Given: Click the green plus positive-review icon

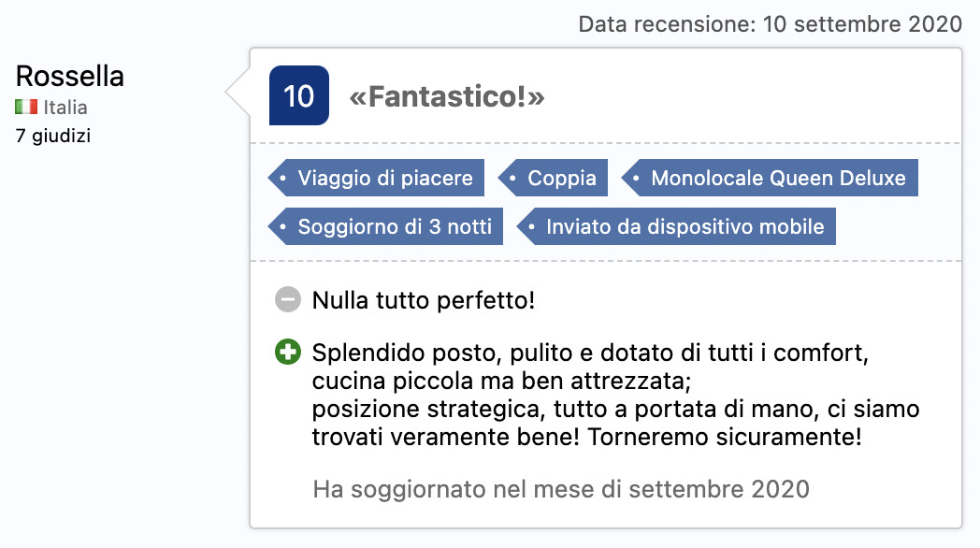Looking at the screenshot, I should click(287, 352).
